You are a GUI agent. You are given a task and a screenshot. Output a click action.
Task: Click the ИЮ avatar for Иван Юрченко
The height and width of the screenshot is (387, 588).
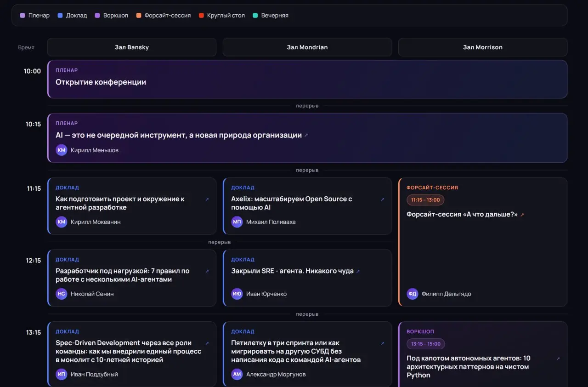click(237, 294)
